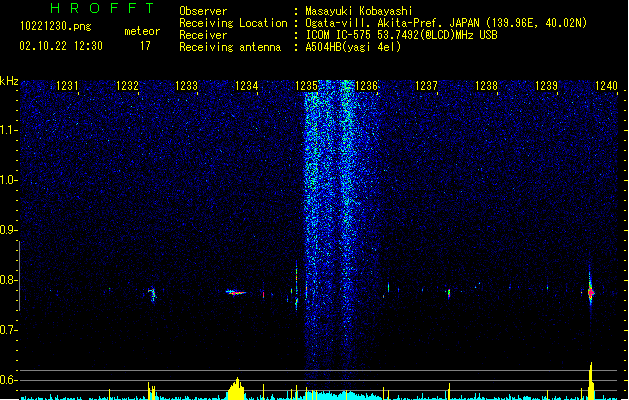629x400 pixels.
Task: Click observer name Masayuki Kobayashi
Action: (x=359, y=11)
